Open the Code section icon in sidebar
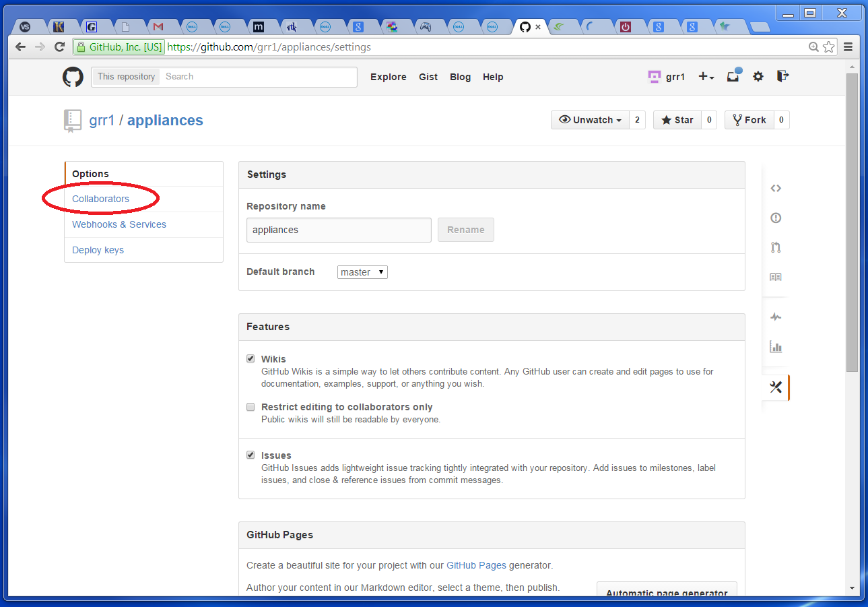The height and width of the screenshot is (607, 868). (x=776, y=189)
